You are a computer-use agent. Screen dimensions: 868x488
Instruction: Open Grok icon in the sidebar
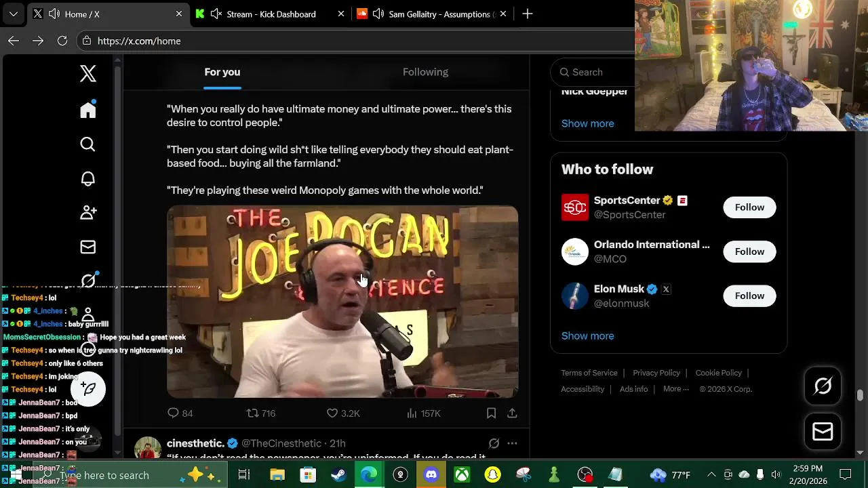[x=88, y=281]
